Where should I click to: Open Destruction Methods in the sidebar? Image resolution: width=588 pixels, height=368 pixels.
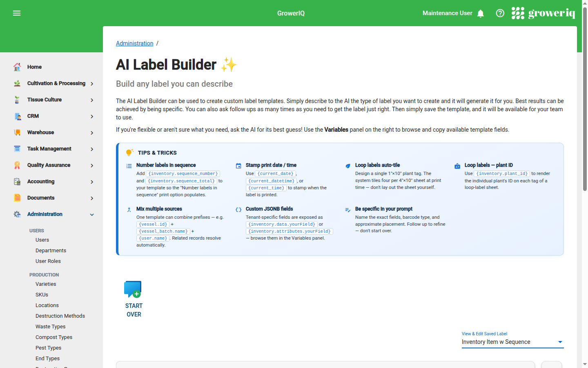(x=60, y=316)
